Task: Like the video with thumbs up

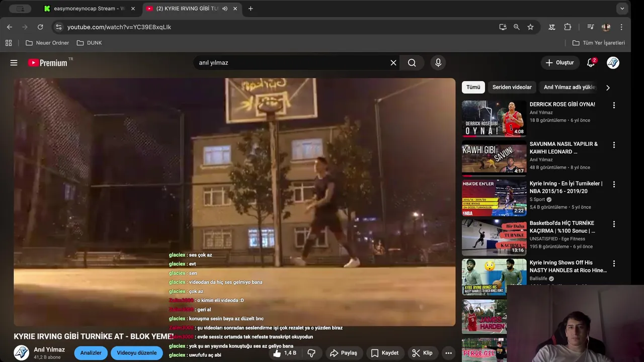Action: point(284,353)
